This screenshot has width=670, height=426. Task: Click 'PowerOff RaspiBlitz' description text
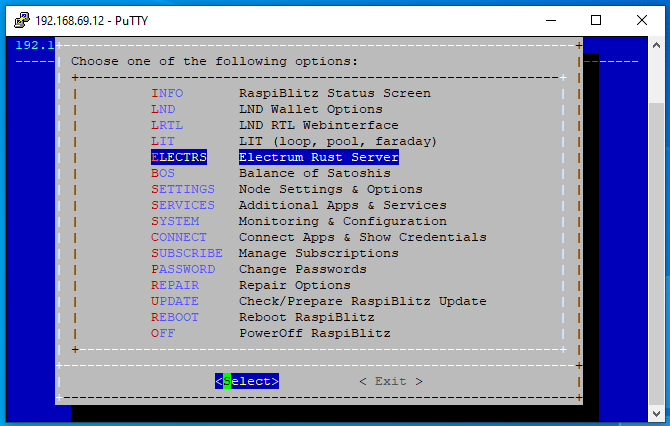[x=314, y=334]
